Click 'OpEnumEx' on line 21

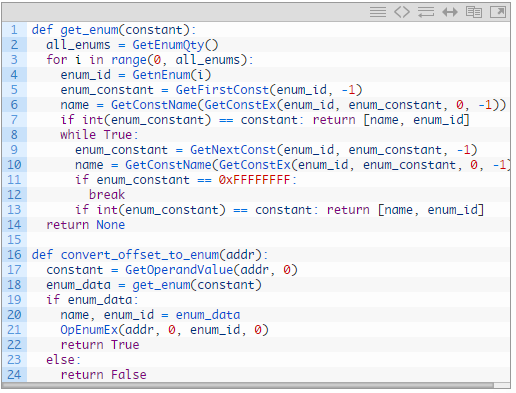pos(89,330)
